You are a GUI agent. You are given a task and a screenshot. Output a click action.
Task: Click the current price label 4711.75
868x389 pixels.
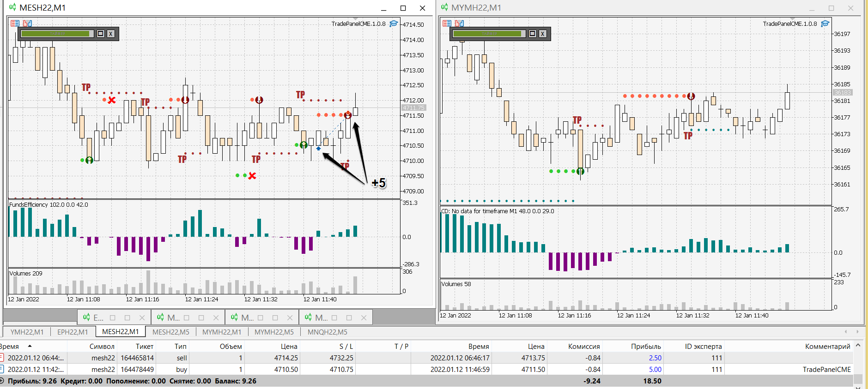413,108
